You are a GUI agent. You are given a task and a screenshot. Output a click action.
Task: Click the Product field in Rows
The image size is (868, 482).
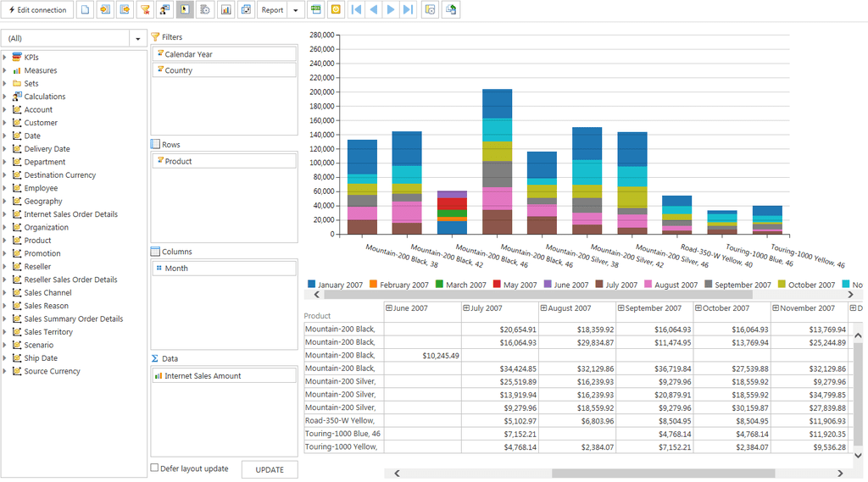(224, 161)
